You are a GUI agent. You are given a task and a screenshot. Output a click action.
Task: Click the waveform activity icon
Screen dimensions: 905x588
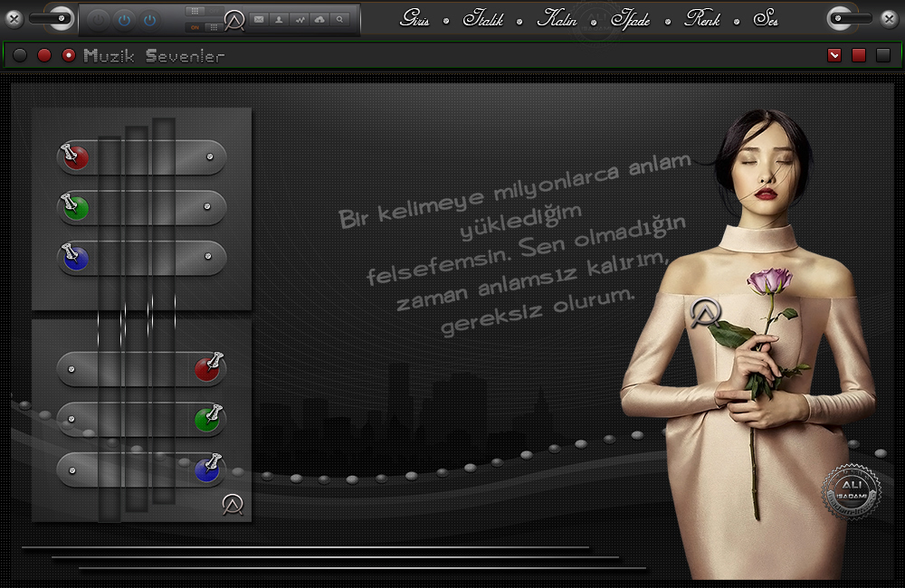click(300, 18)
